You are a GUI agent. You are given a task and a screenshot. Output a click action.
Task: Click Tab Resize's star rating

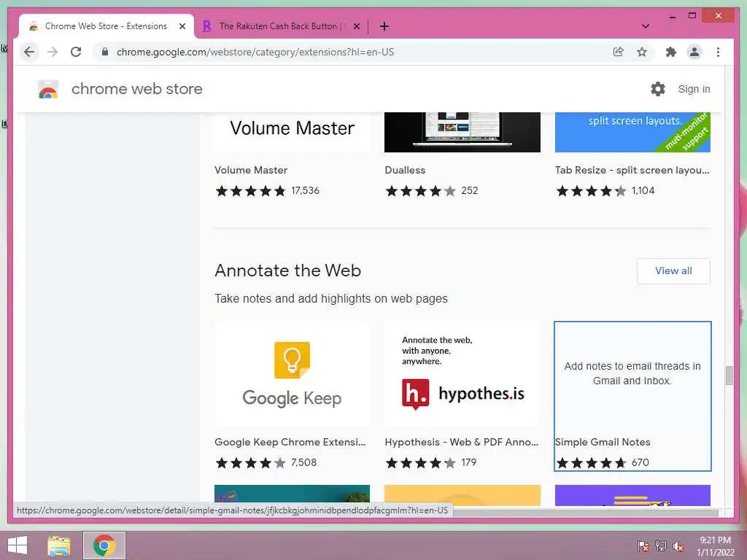pyautogui.click(x=591, y=191)
